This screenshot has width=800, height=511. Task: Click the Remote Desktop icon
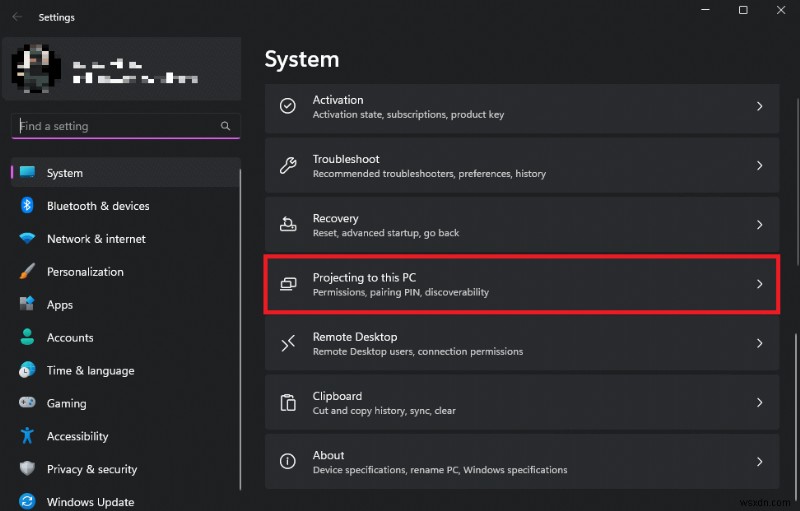click(x=288, y=343)
